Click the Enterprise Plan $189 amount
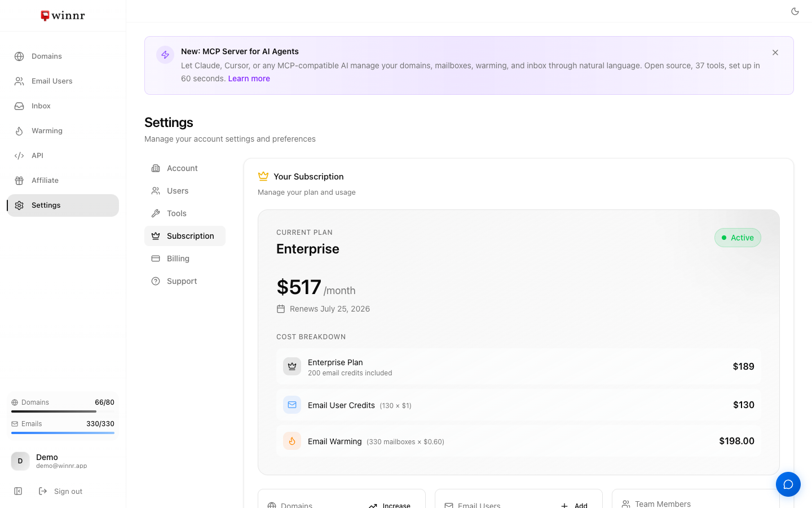The width and height of the screenshot is (812, 508). click(x=743, y=367)
